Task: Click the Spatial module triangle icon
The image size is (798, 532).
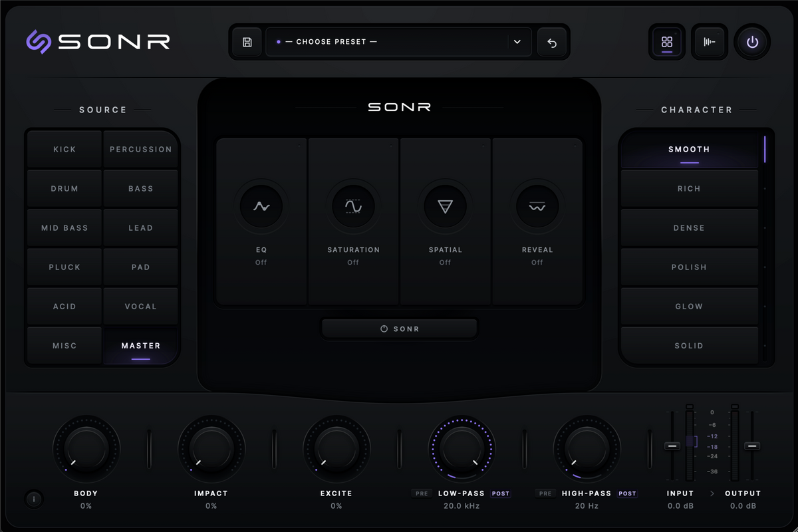Action: 445,207
